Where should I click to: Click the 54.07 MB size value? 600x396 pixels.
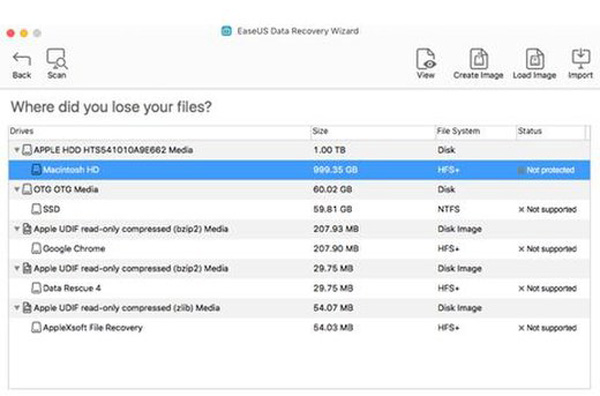(x=333, y=308)
